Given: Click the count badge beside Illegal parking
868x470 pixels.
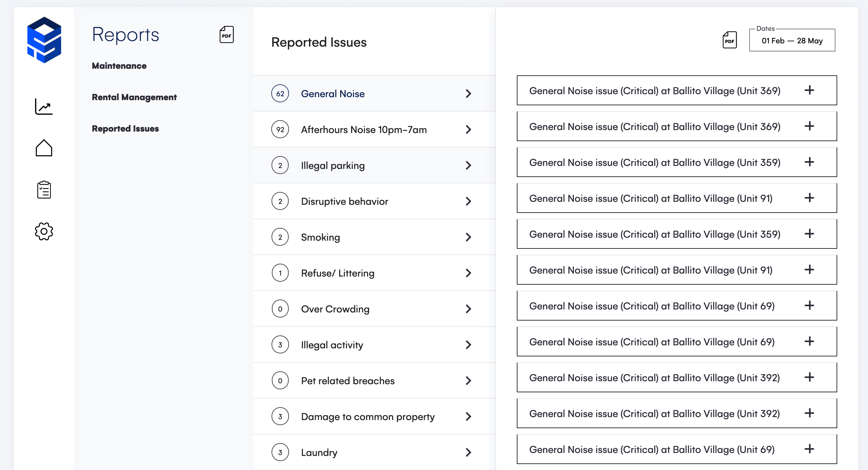Looking at the screenshot, I should 280,165.
